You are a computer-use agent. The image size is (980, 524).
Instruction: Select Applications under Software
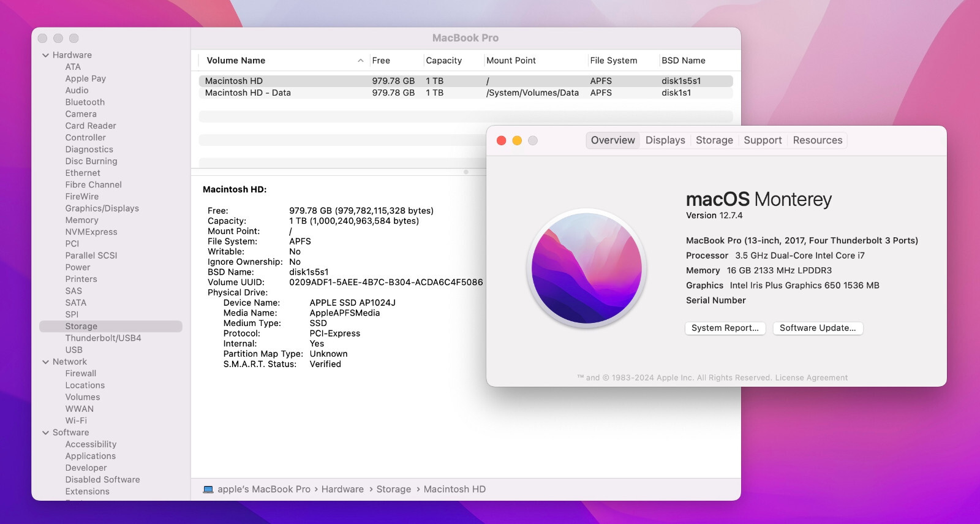(91, 456)
